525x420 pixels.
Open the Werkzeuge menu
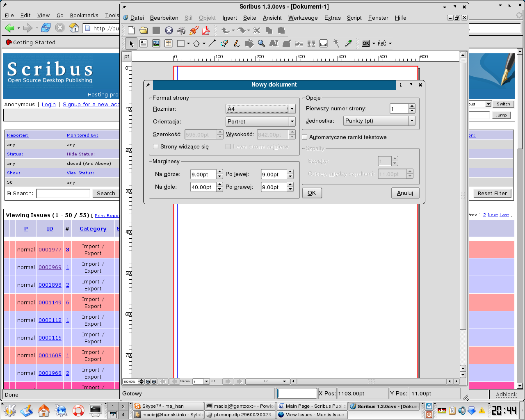pyautogui.click(x=303, y=18)
